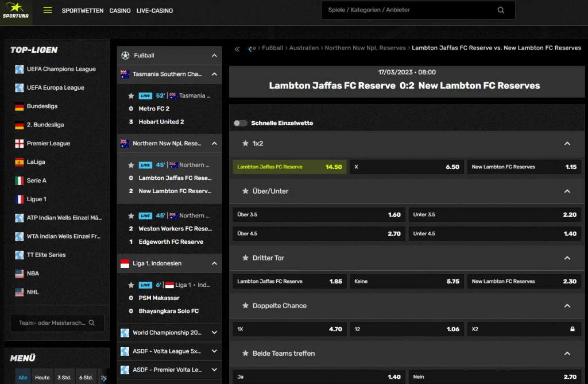
Task: Collapse the Doppelte Chance market chevron
Action: pos(567,306)
